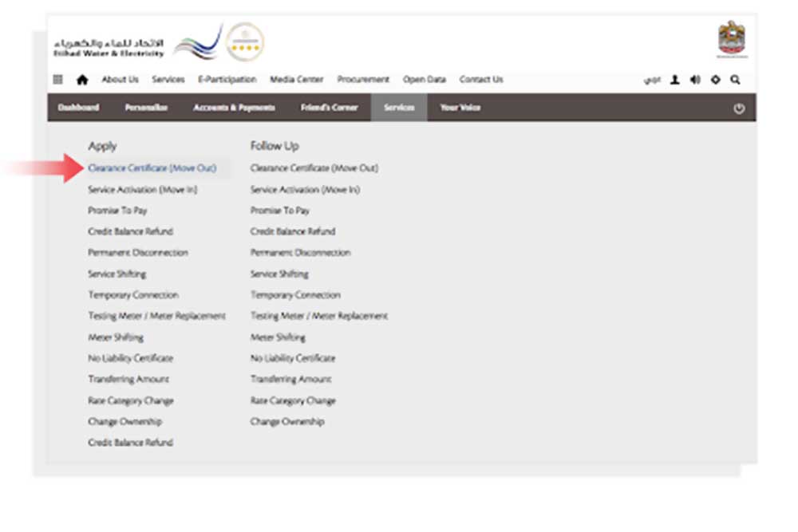Follow up Service Shifting

coord(279,274)
